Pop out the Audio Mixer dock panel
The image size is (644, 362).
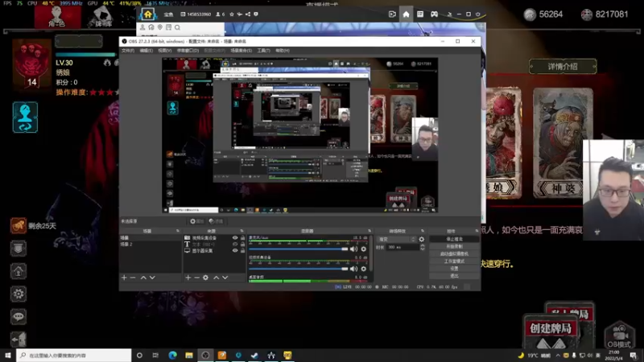369,231
